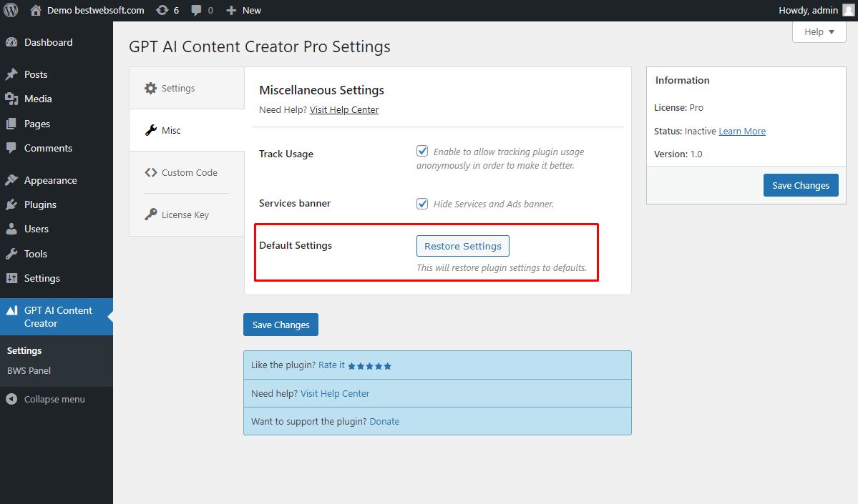Click the Appearance paintbrush icon

pyautogui.click(x=11, y=180)
